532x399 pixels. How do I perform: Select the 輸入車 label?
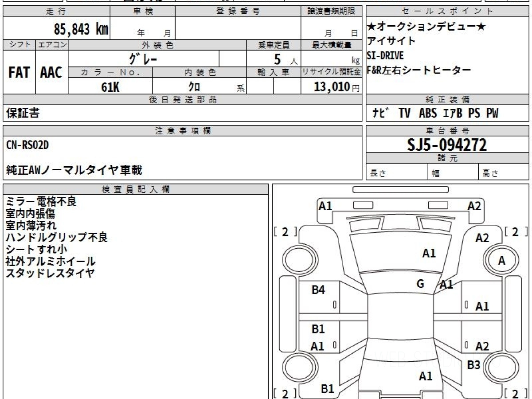tap(274, 72)
